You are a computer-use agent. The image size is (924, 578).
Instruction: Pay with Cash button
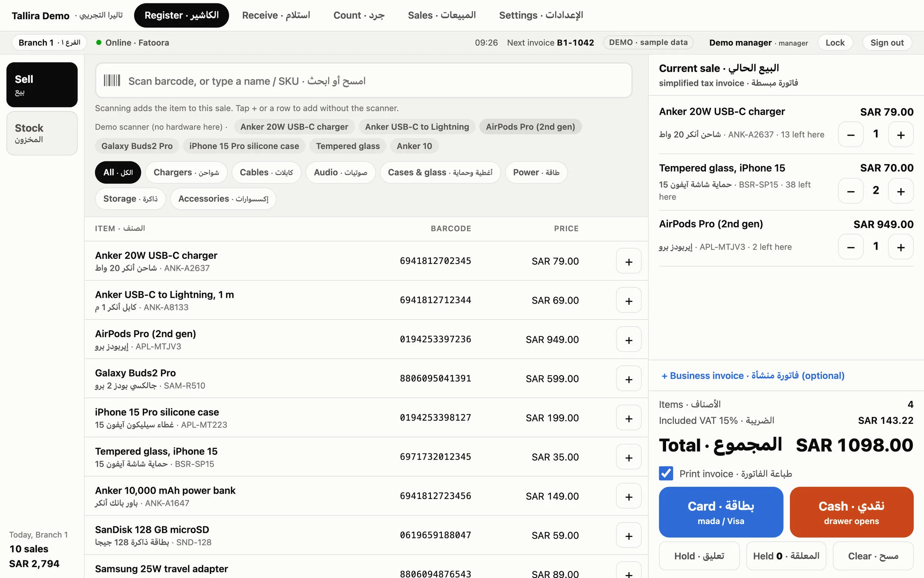(x=851, y=512)
